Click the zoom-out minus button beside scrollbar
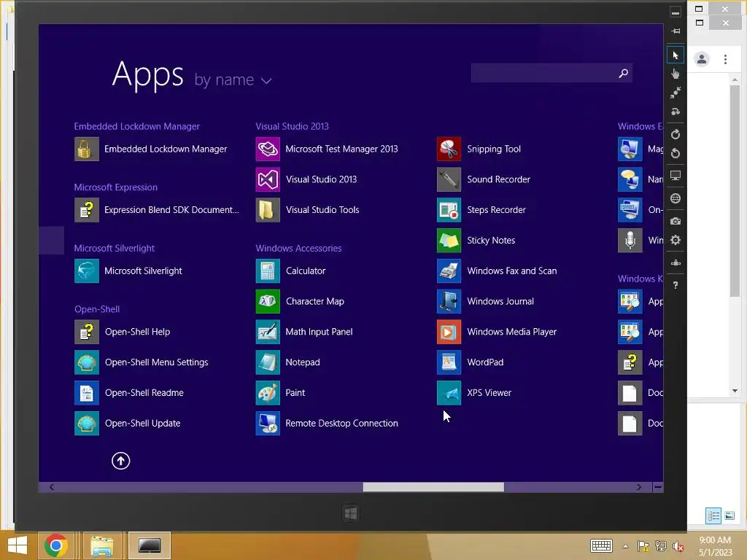The image size is (747, 560). [658, 487]
